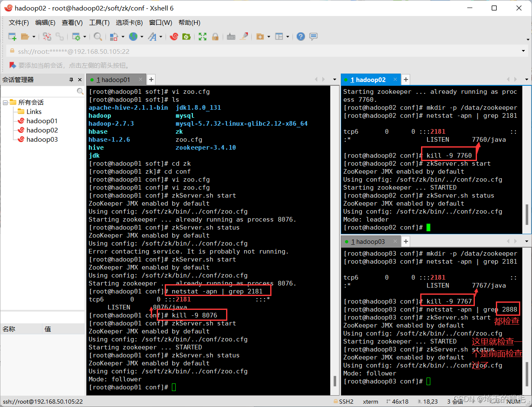Open the 工具(T) menu
The image size is (532, 407).
(99, 22)
